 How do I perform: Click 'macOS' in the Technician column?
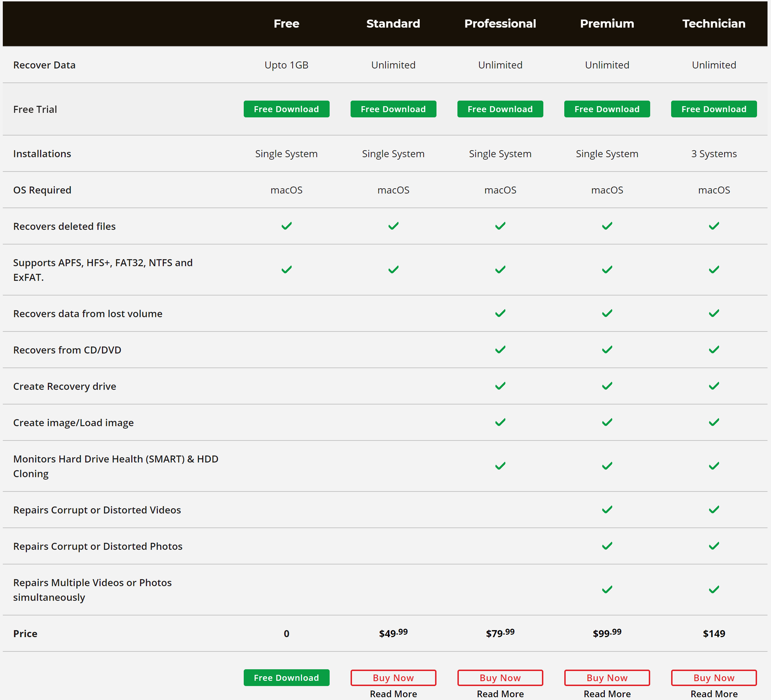[714, 190]
